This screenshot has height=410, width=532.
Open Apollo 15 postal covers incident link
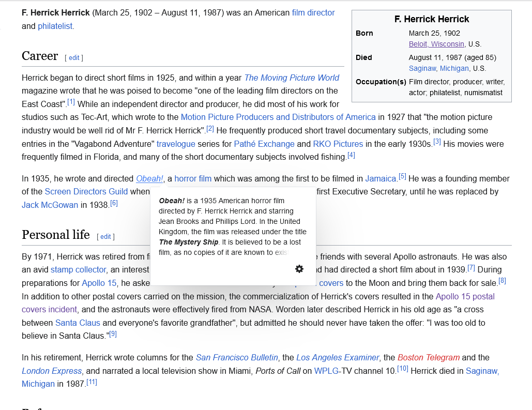pyautogui.click(x=465, y=297)
